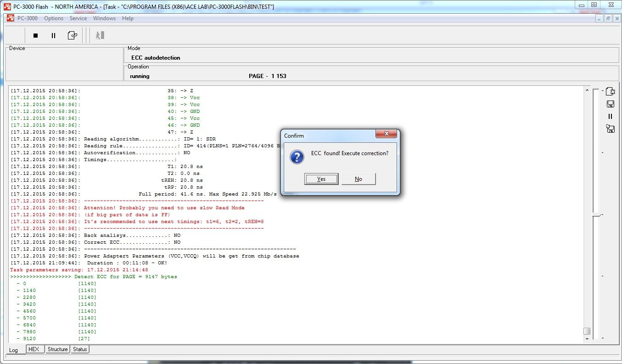Click the 'Reading rule' log line

coord(146,146)
